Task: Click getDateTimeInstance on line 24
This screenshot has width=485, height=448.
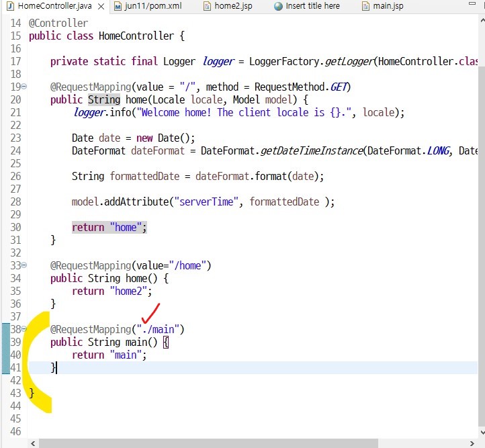Action: [x=311, y=151]
